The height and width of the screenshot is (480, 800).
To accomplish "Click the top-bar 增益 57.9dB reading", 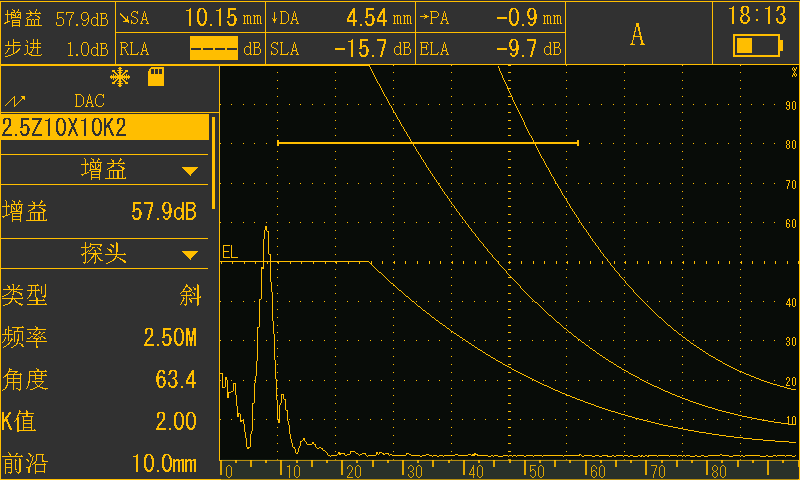I will pos(57,19).
